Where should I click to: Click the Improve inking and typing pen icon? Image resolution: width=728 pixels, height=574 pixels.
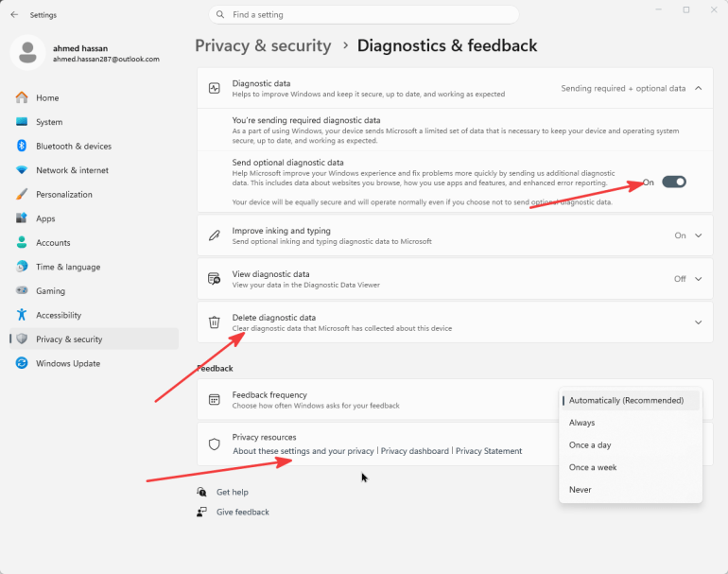click(214, 235)
